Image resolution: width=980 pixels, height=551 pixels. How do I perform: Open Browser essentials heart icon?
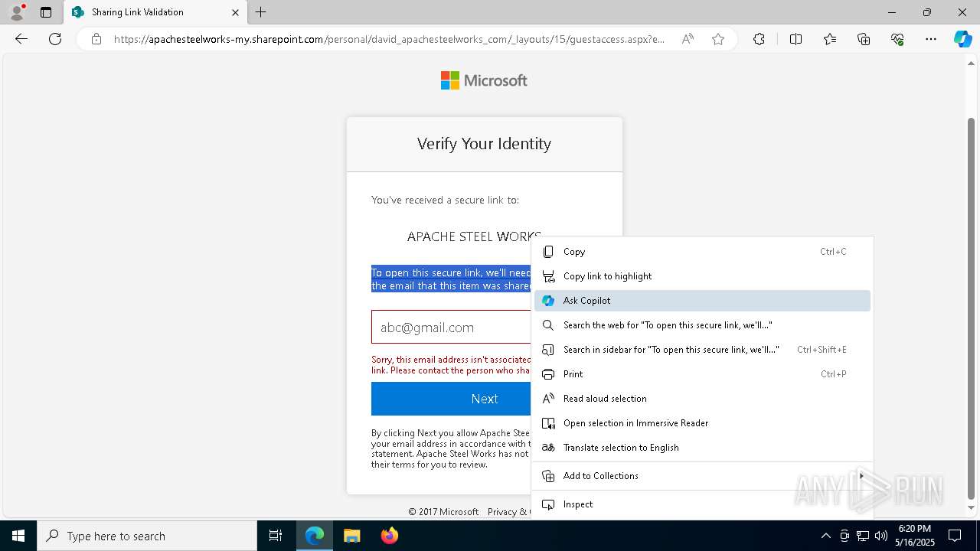[x=897, y=39]
